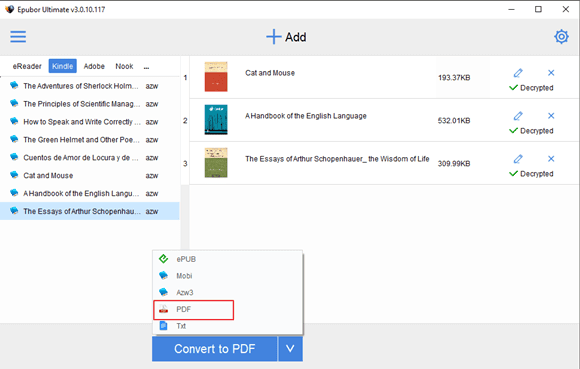Edit metadata of Schopenhauer Essays
Screen dimensions: 580x369
pyautogui.click(x=518, y=159)
